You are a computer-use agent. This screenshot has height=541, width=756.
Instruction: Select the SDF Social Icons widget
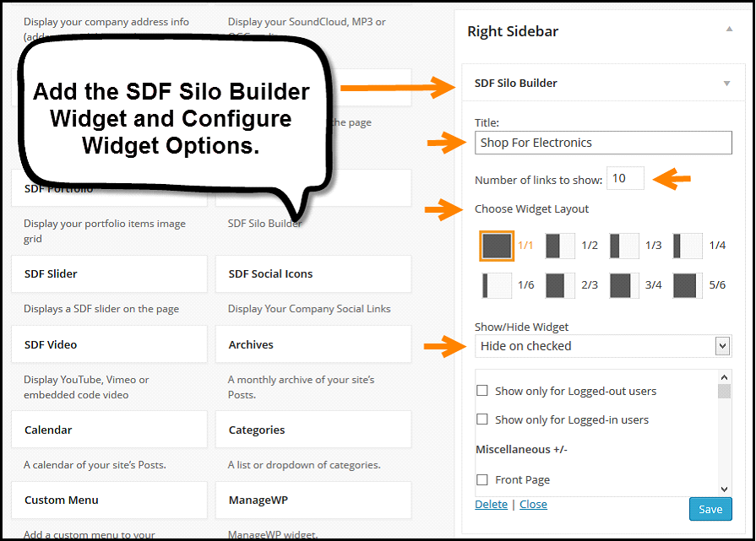313,274
